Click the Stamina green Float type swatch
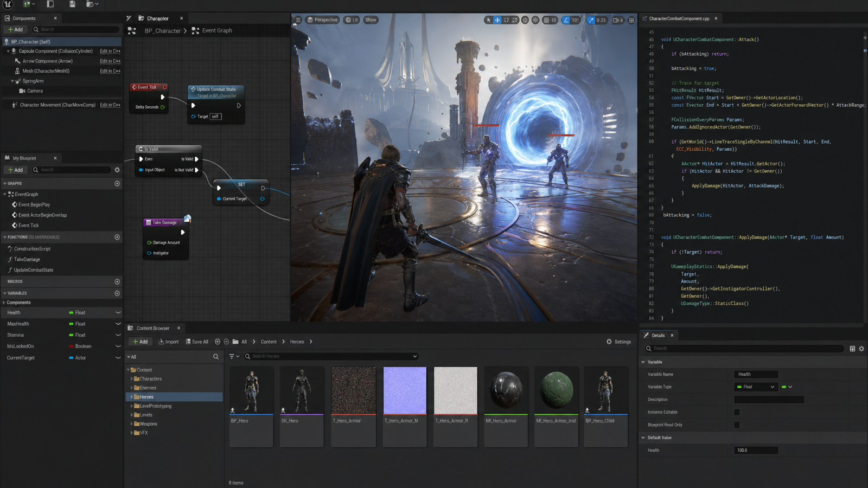The width and height of the screenshot is (868, 488). (x=71, y=335)
